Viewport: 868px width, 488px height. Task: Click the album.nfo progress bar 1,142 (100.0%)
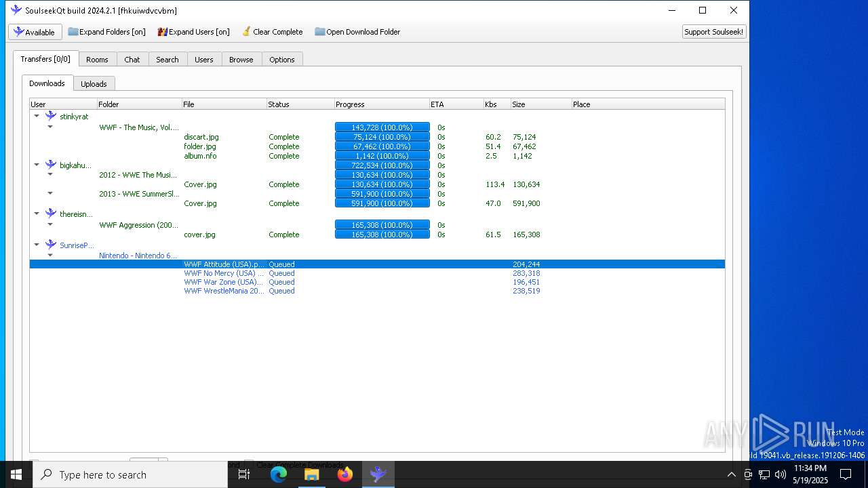pyautogui.click(x=382, y=156)
